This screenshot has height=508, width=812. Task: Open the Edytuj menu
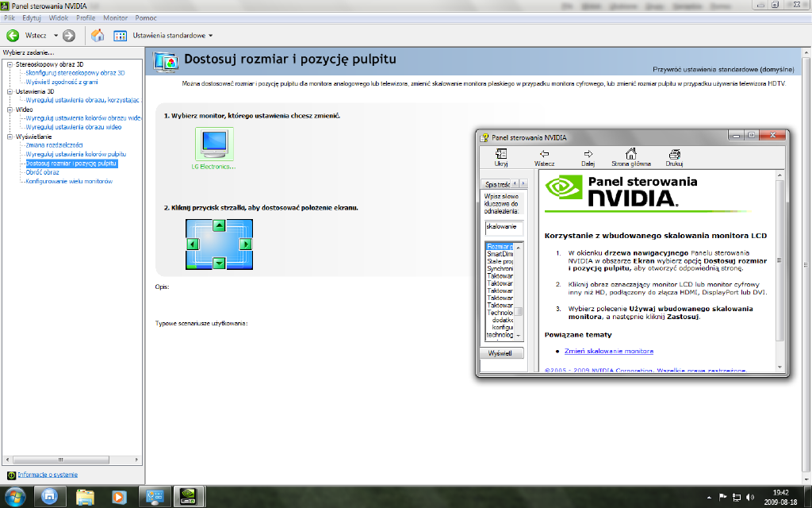[x=32, y=17]
